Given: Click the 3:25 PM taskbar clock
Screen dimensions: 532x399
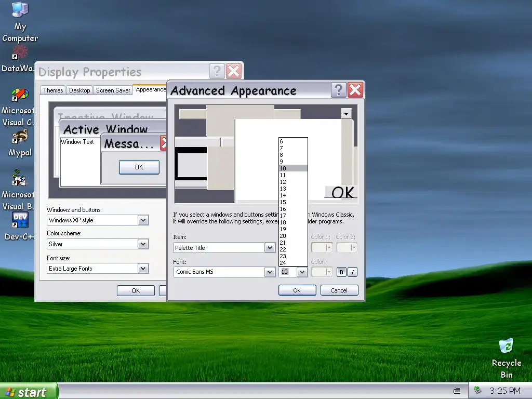Looking at the screenshot, I should 505,391.
